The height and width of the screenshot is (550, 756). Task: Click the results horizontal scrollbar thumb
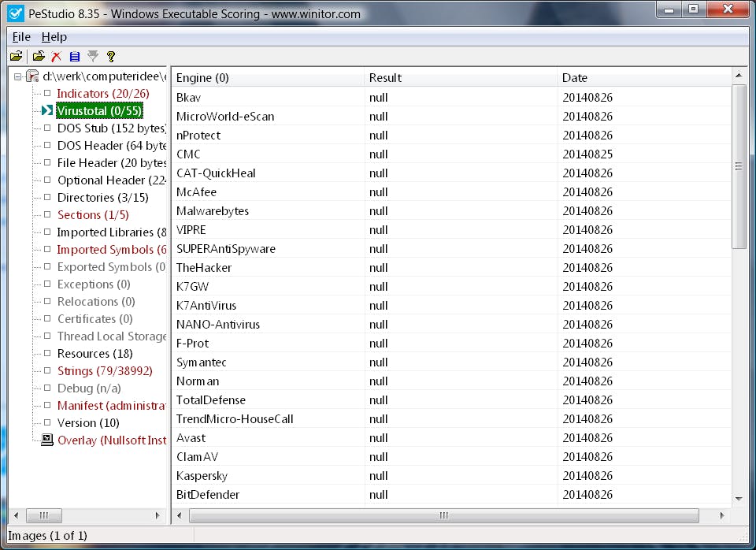443,515
